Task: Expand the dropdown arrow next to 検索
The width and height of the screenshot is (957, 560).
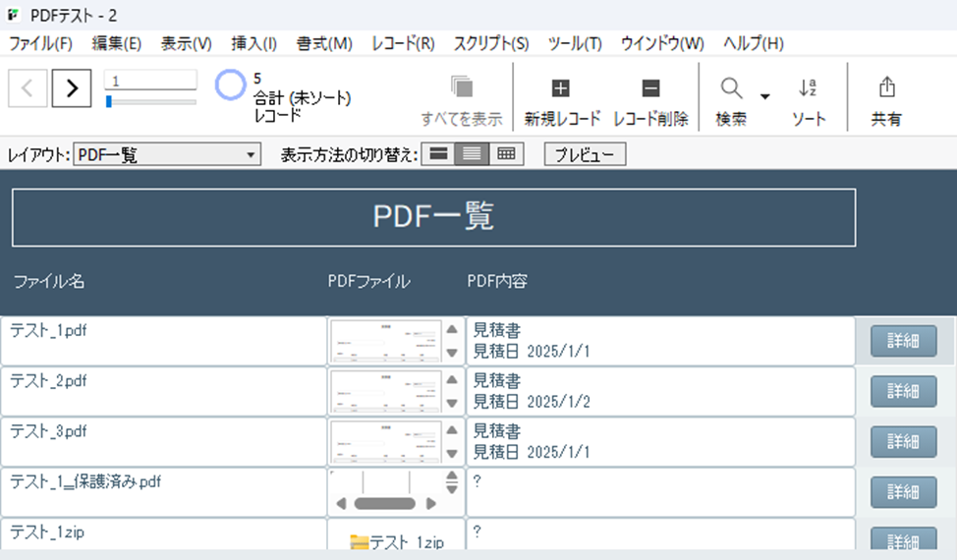Action: [764, 96]
